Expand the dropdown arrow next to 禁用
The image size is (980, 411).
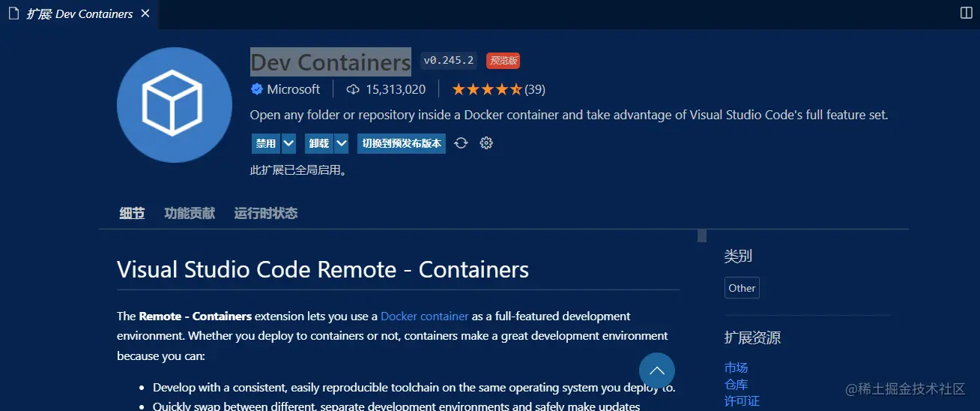288,143
